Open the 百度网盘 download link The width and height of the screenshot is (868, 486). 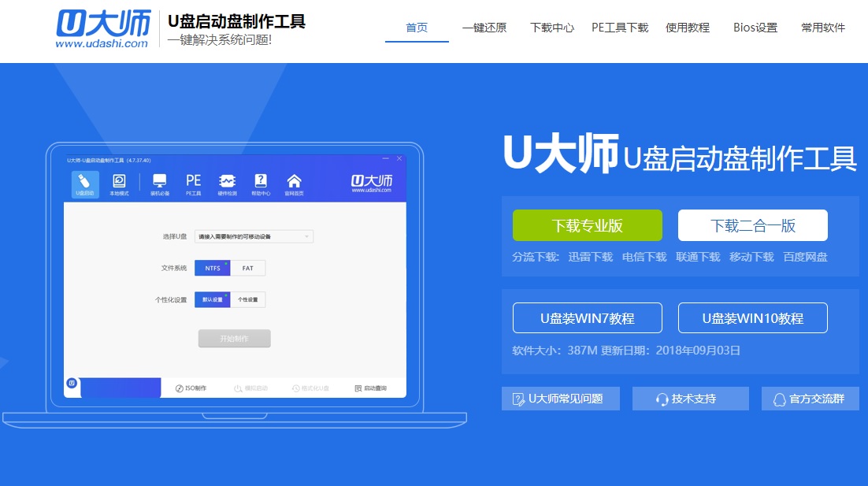coord(805,257)
